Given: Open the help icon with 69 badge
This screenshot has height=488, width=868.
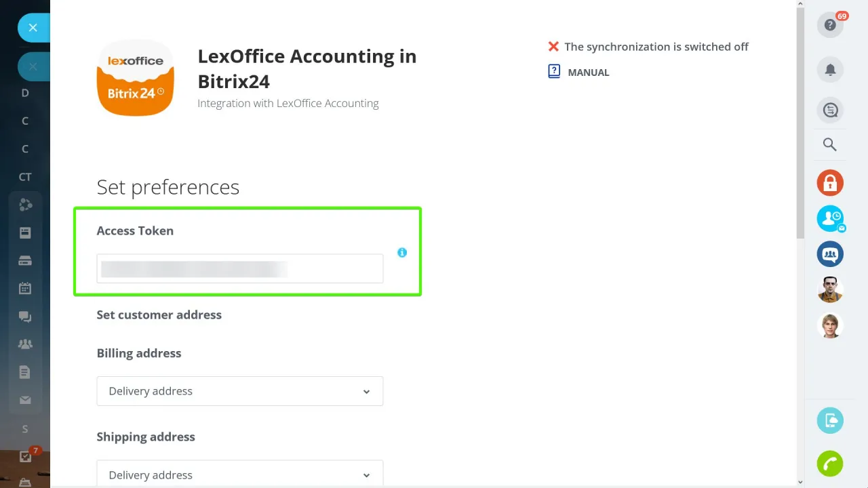Looking at the screenshot, I should pyautogui.click(x=830, y=24).
